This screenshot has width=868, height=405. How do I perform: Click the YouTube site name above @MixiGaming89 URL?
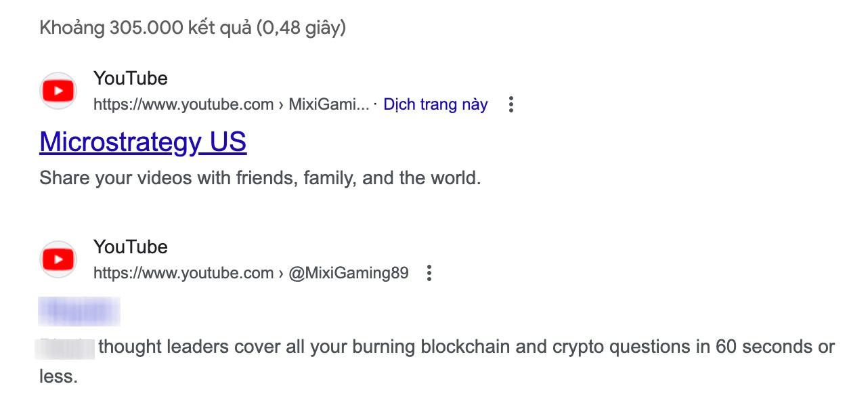pyautogui.click(x=131, y=247)
